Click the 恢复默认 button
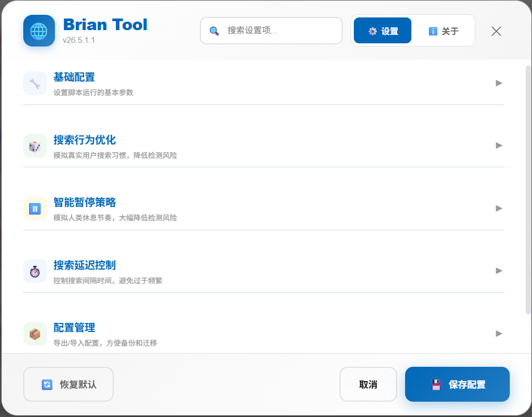The width and height of the screenshot is (532, 417). coord(68,384)
